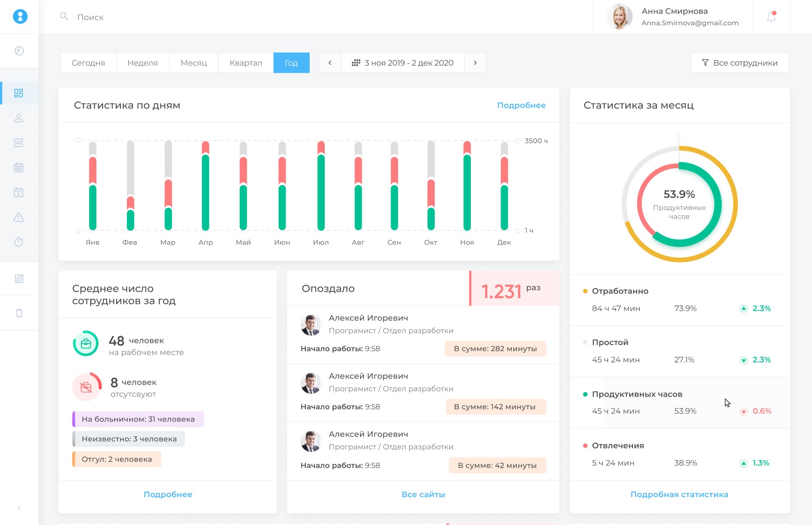Click the mobile device icon in sidebar
This screenshot has height=525, width=812.
pyautogui.click(x=19, y=313)
